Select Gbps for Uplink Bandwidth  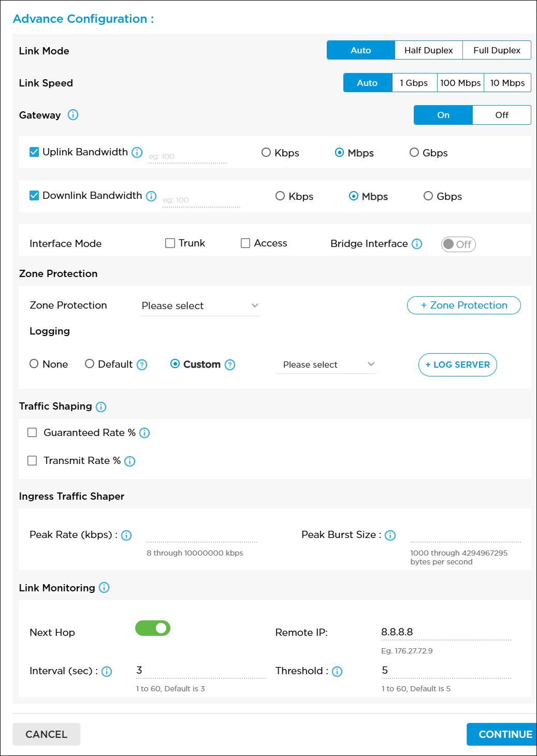(414, 152)
